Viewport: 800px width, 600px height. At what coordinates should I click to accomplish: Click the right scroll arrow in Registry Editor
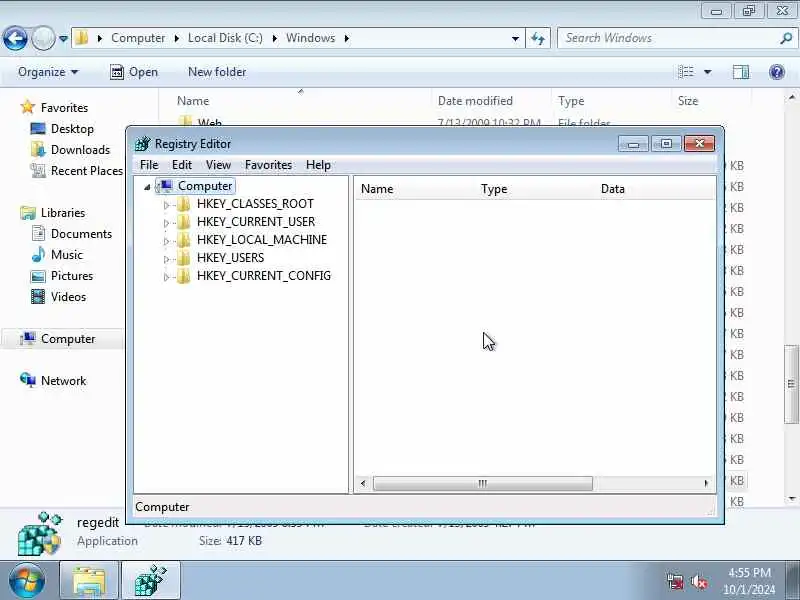[x=706, y=483]
